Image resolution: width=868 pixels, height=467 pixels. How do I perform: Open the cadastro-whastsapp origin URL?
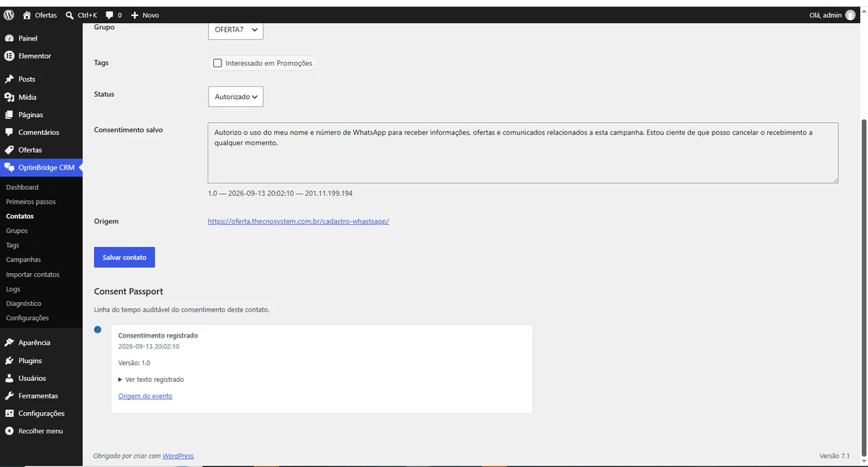[x=298, y=221]
